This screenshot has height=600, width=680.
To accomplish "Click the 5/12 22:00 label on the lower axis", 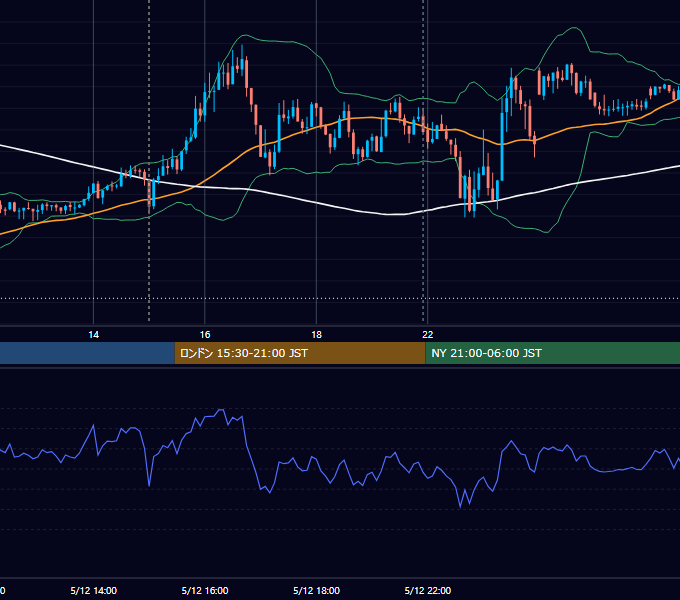I will (x=428, y=590).
